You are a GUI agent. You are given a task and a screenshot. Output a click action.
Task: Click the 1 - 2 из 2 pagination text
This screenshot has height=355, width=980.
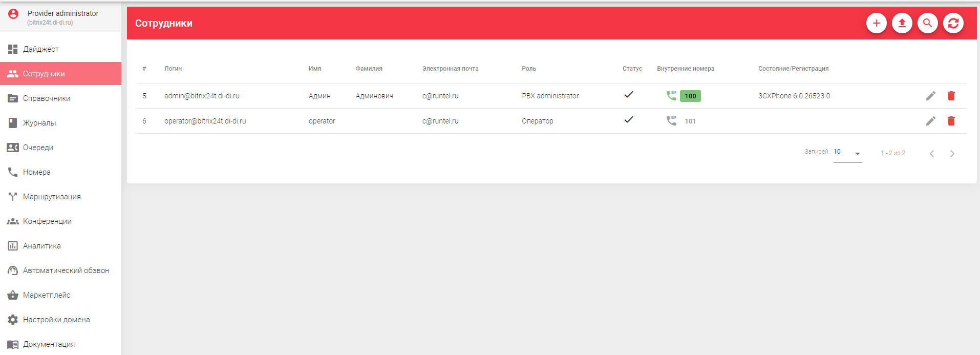(x=892, y=153)
